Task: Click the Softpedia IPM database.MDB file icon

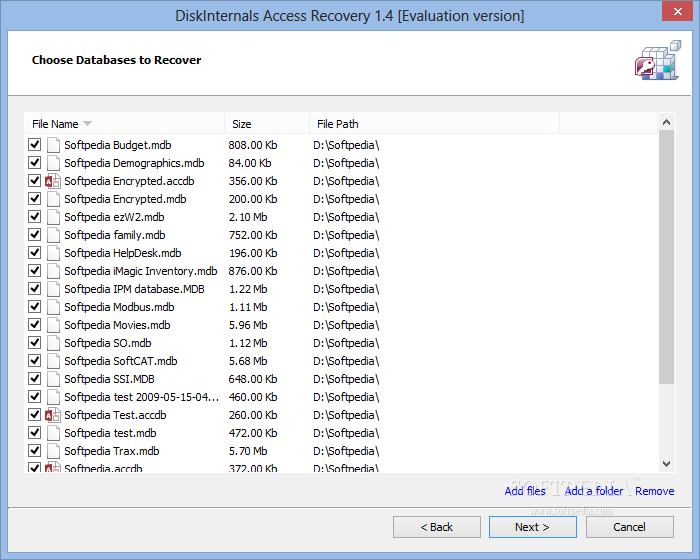Action: [x=53, y=289]
